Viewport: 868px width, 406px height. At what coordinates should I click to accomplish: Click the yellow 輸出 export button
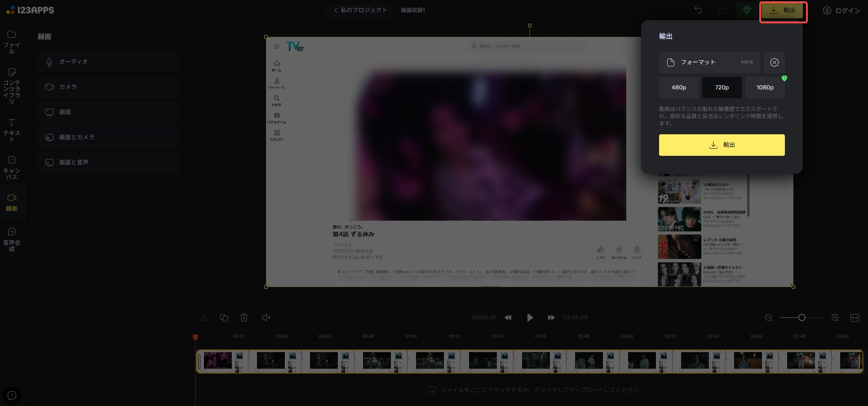click(722, 145)
